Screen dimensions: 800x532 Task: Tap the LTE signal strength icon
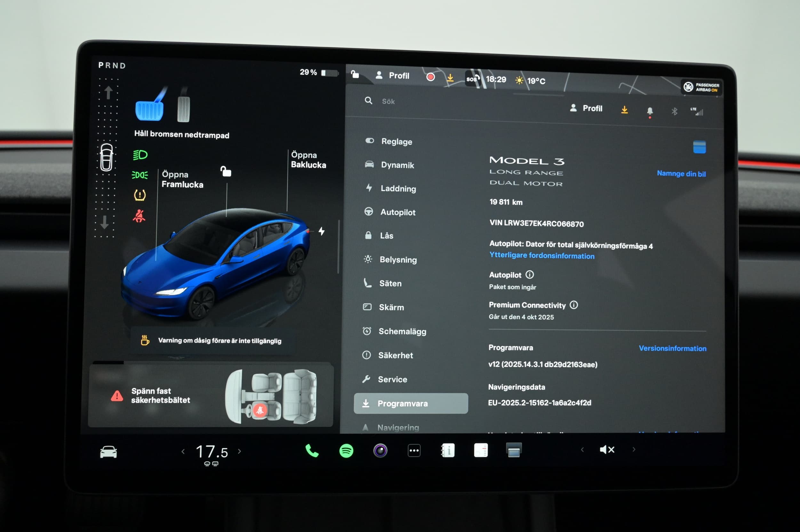tap(697, 111)
